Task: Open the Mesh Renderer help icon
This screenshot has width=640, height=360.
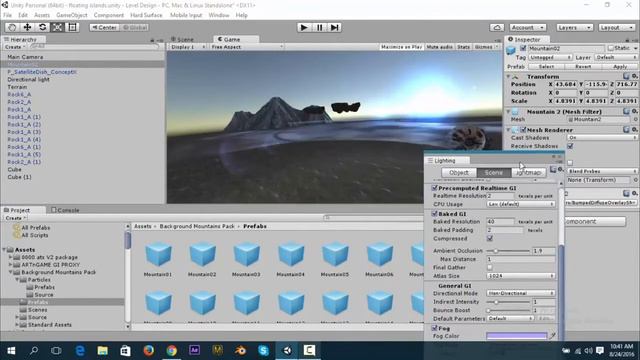Action: [x=626, y=130]
